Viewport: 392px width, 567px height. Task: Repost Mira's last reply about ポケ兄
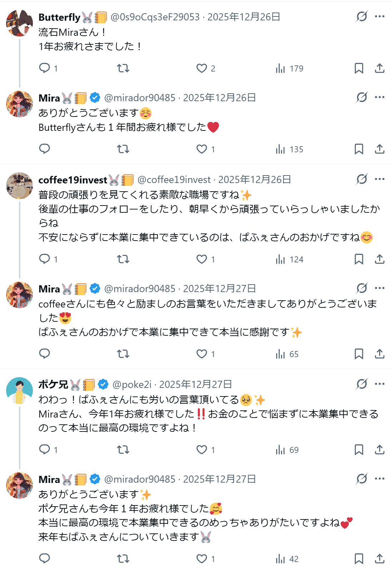tap(123, 559)
